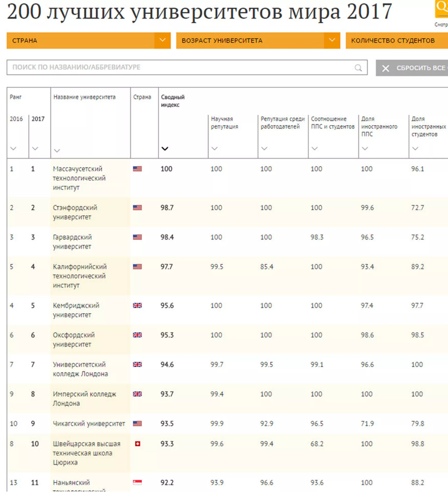Select Сводный индекс value 98.7
The height and width of the screenshot is (492, 448).
pyautogui.click(x=167, y=208)
